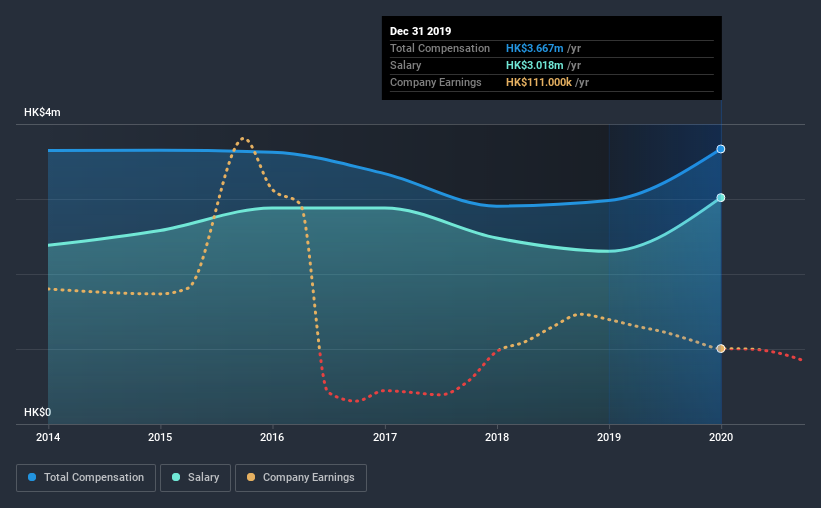Click the HK$111.000k company earnings value
The image size is (821, 508).
[x=539, y=82]
